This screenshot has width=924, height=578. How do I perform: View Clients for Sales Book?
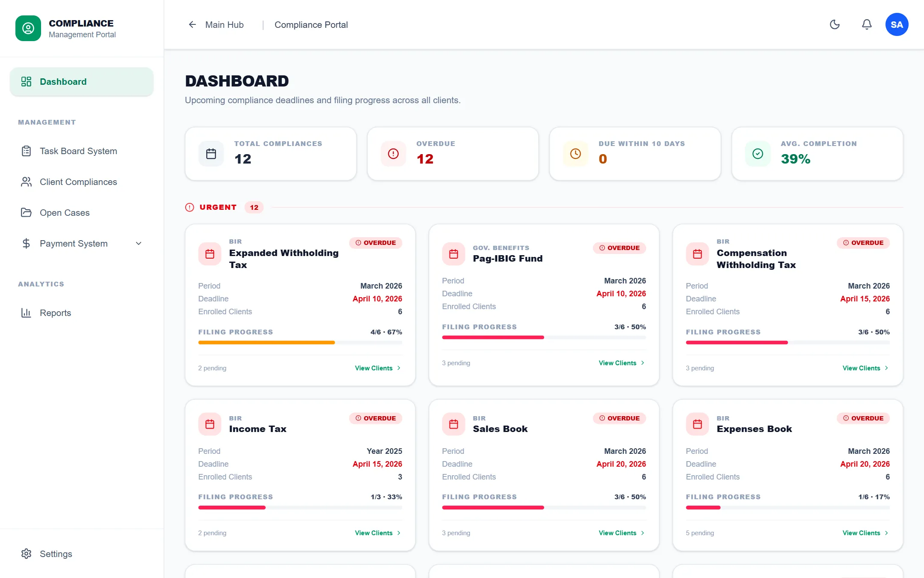tap(622, 533)
